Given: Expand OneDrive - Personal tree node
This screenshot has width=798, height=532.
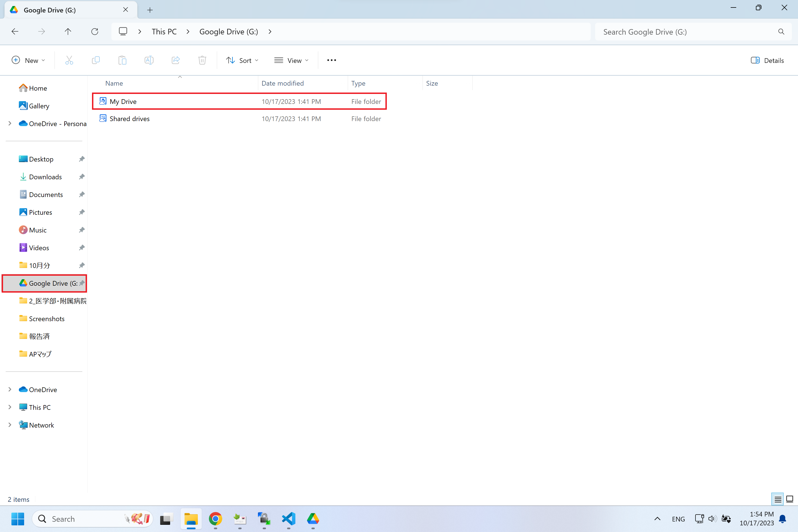Looking at the screenshot, I should 10,124.
